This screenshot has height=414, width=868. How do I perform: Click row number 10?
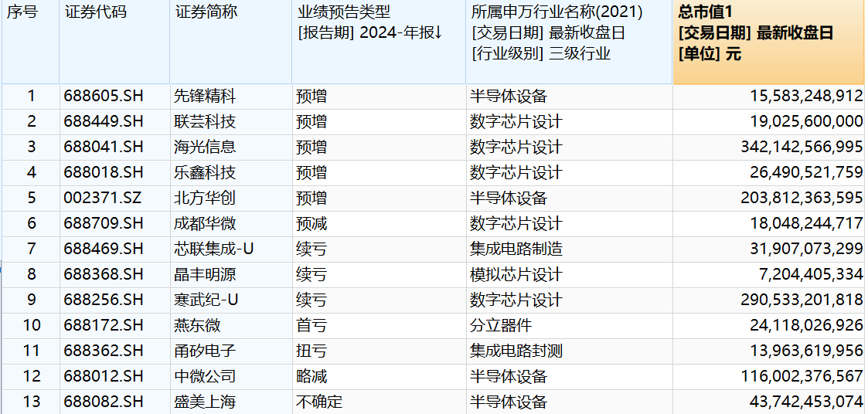click(32, 325)
